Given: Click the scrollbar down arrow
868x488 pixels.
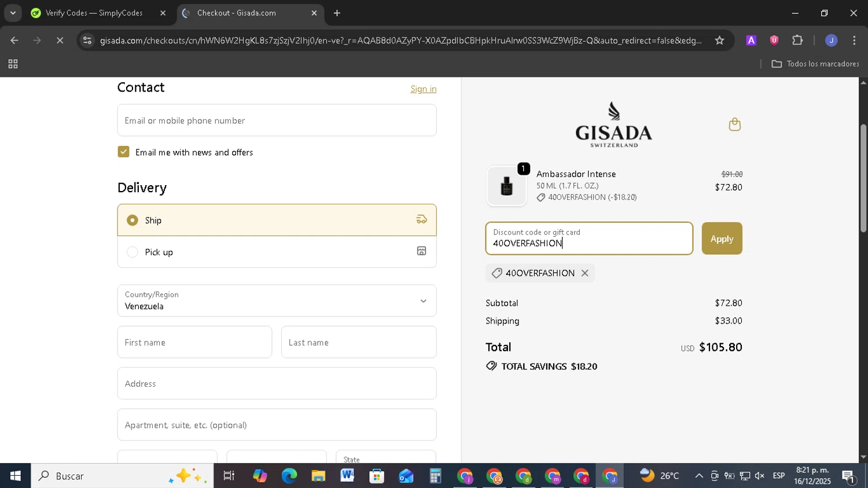Looking at the screenshot, I should [863, 457].
